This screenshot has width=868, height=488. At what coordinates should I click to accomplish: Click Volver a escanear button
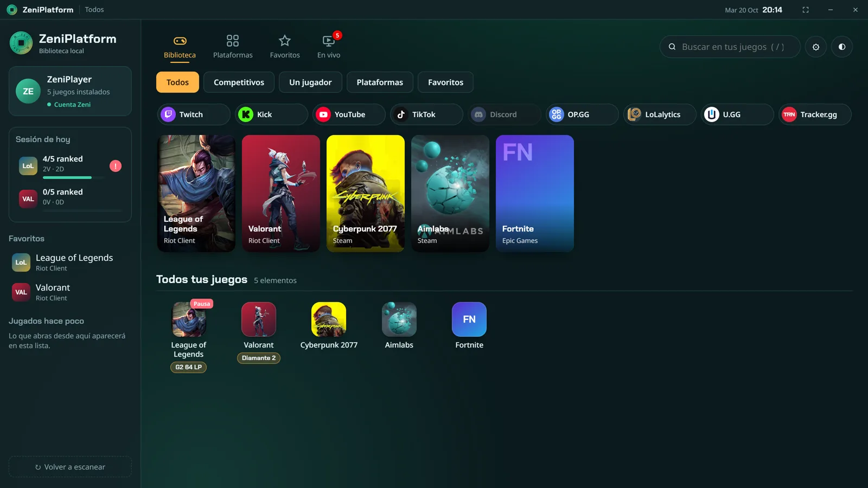tap(70, 467)
